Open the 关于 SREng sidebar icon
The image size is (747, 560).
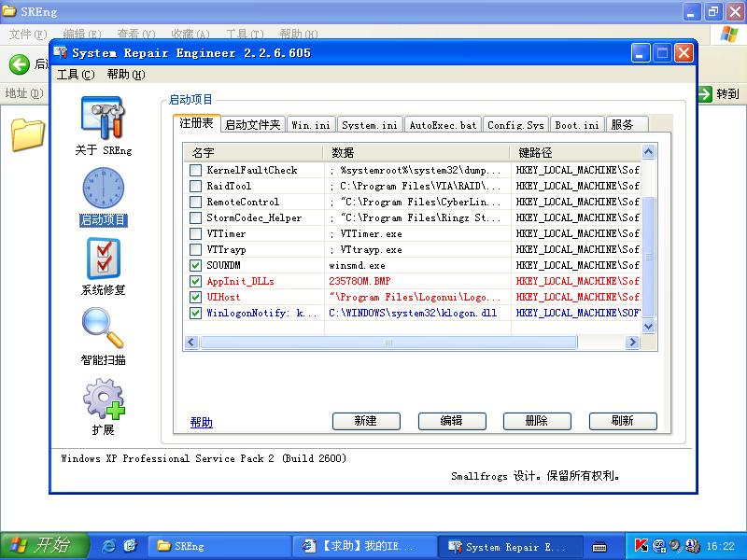pos(103,119)
